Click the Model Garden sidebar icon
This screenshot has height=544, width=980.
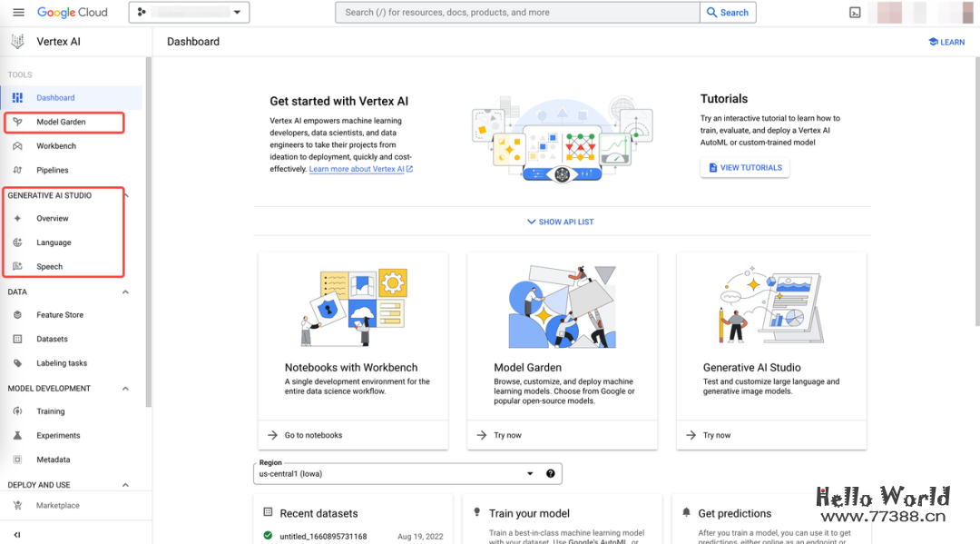click(x=17, y=122)
